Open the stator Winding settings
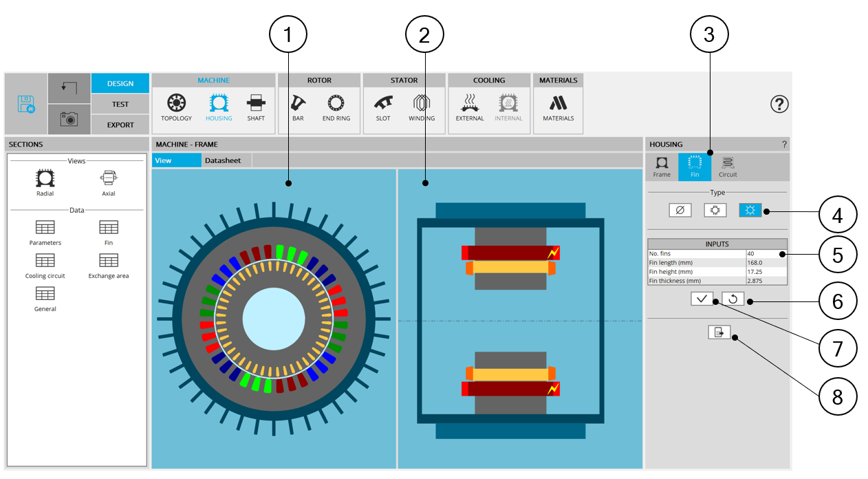 422,104
